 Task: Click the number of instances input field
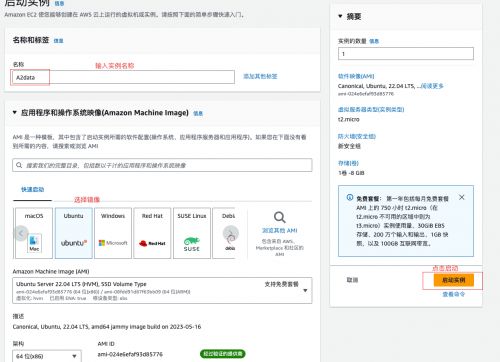406,54
